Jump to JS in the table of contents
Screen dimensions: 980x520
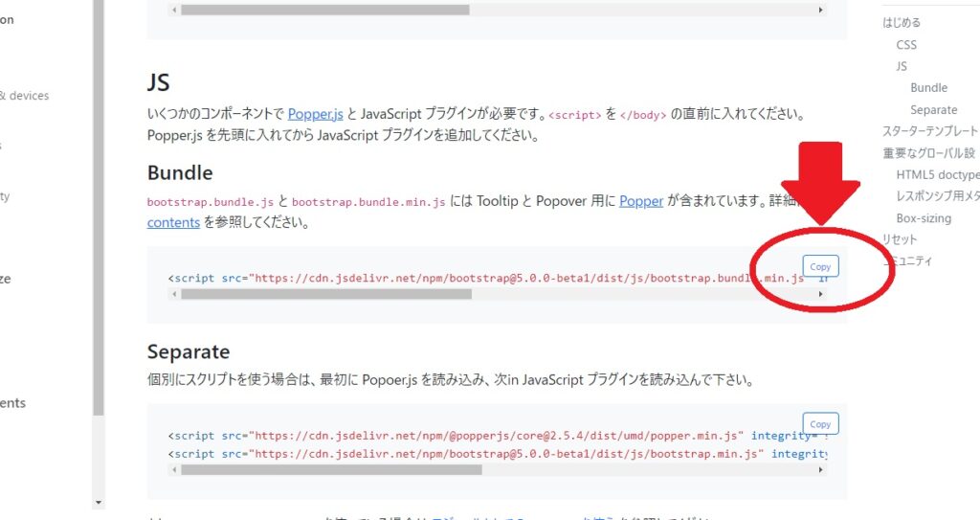click(x=902, y=66)
